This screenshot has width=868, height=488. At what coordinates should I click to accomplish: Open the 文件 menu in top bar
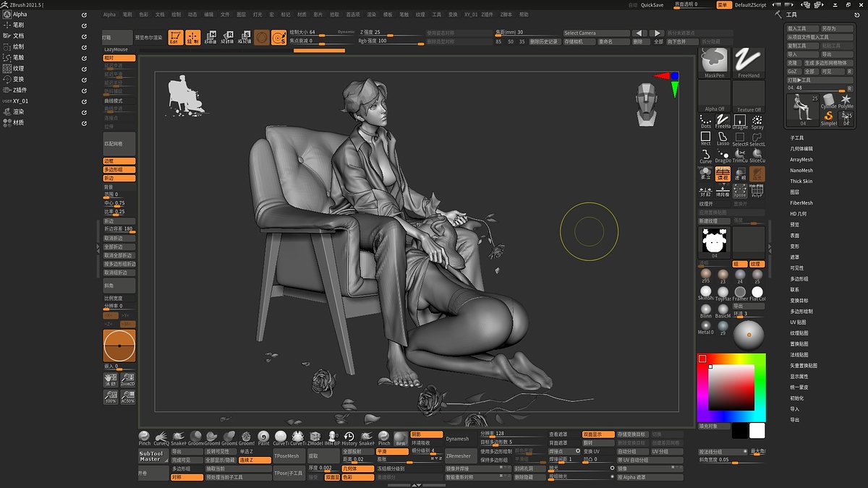pyautogui.click(x=225, y=14)
